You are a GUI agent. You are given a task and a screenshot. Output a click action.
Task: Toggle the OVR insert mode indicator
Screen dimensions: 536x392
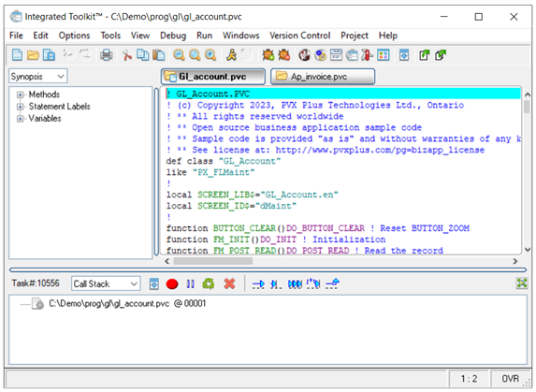pos(511,379)
